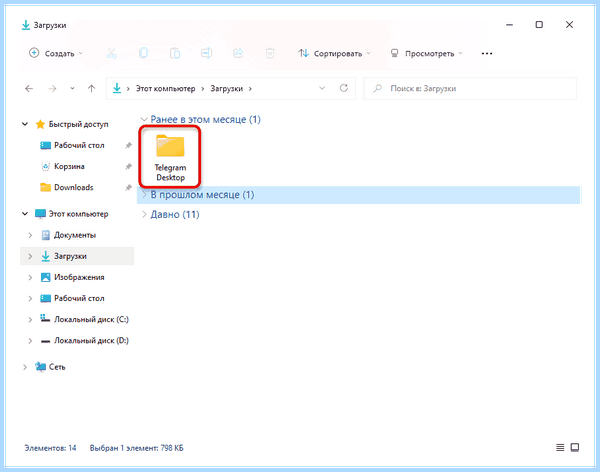This screenshot has width=600, height=472.
Task: Click the pin icon next to Рабочий стол
Action: (x=129, y=145)
